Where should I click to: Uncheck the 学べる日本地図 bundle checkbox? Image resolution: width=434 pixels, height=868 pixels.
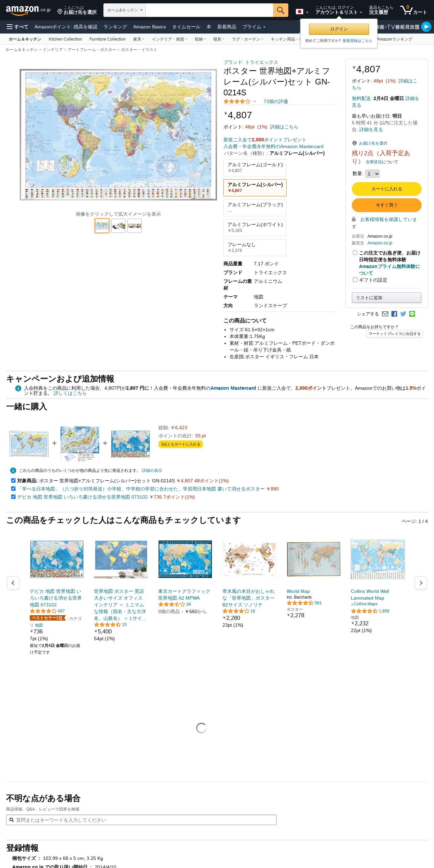click(x=13, y=488)
